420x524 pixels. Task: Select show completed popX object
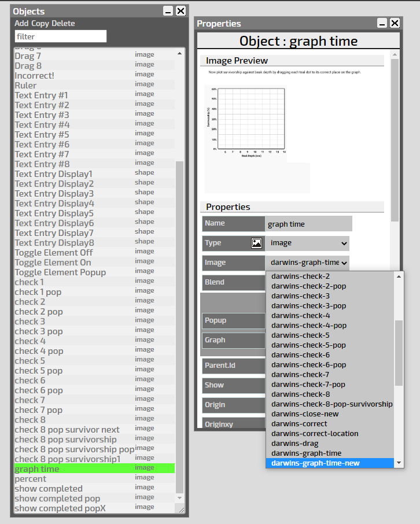[x=94, y=508]
